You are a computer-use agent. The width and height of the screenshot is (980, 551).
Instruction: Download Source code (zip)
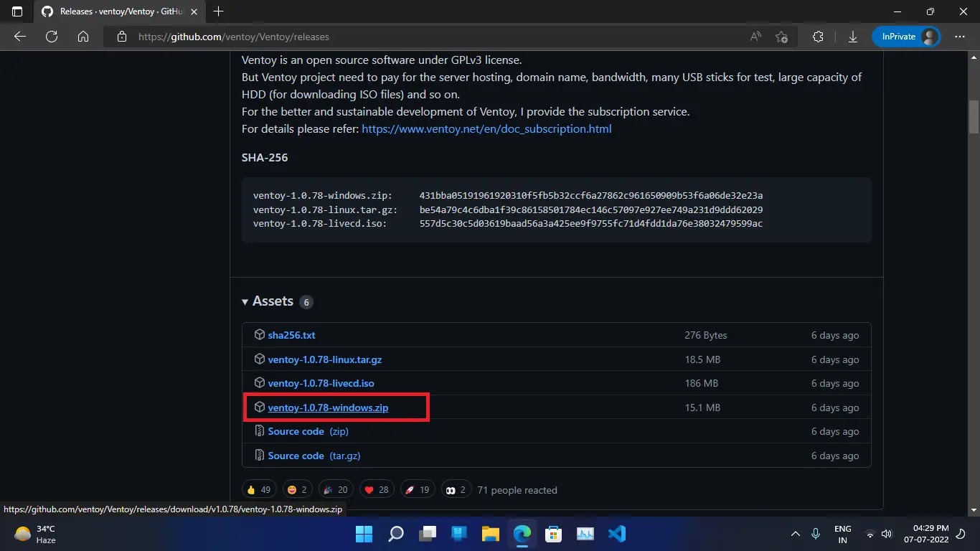pyautogui.click(x=308, y=431)
